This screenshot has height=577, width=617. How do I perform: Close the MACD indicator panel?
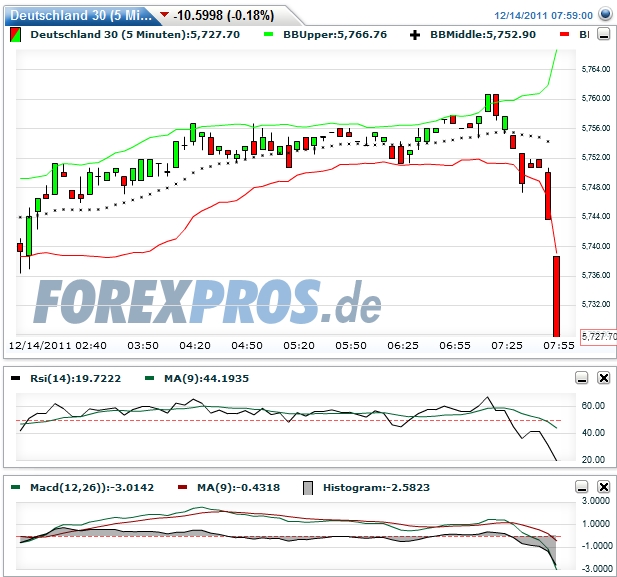pyautogui.click(x=604, y=487)
